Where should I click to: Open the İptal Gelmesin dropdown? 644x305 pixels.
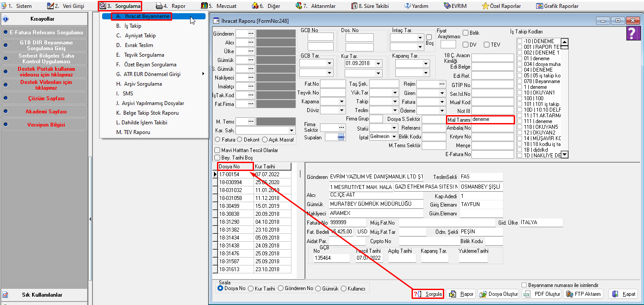pos(394,137)
